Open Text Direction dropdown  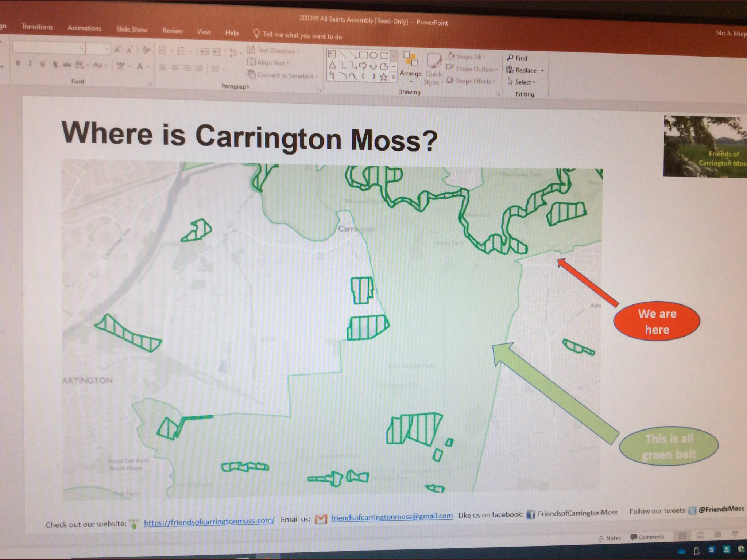point(273,50)
